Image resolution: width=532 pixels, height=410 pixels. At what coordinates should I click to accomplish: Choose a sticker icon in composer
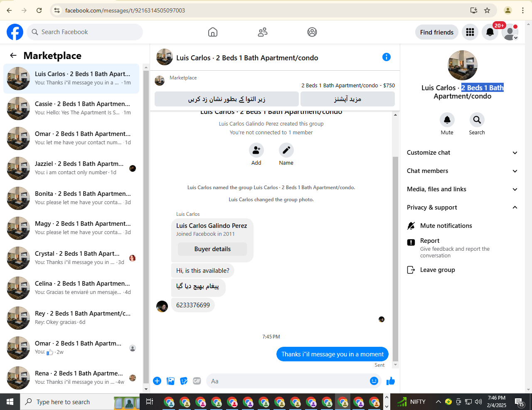(x=184, y=381)
